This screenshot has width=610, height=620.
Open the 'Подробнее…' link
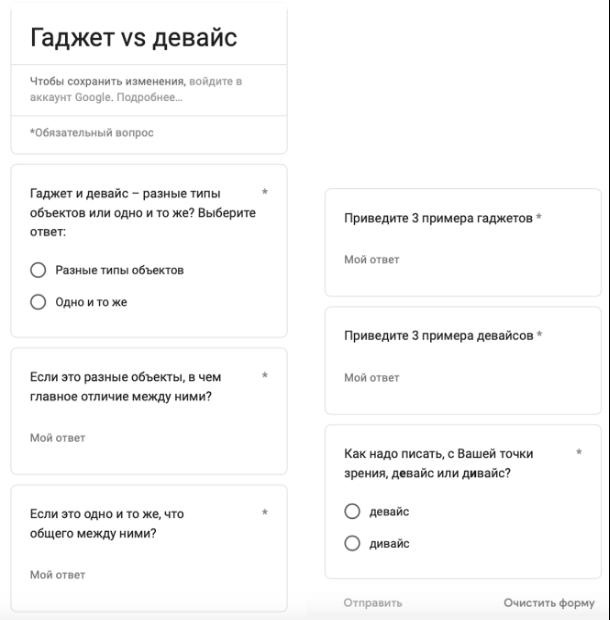point(149,97)
